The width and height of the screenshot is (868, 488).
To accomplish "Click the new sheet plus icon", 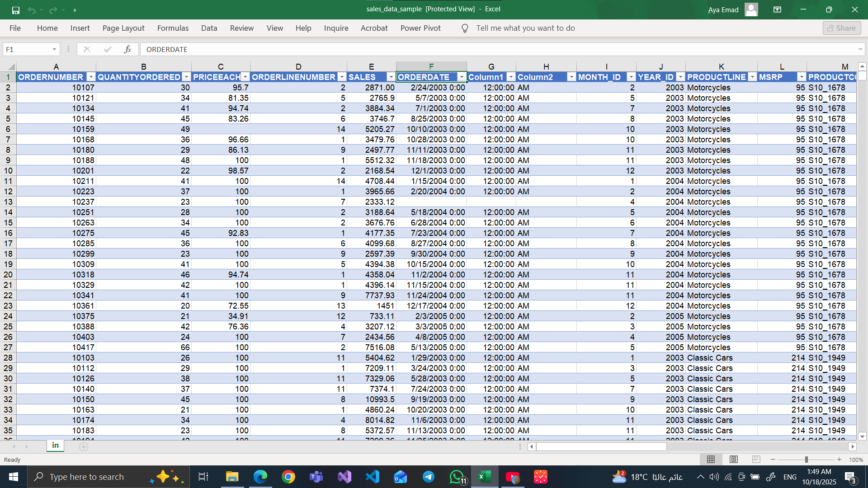I will (84, 446).
